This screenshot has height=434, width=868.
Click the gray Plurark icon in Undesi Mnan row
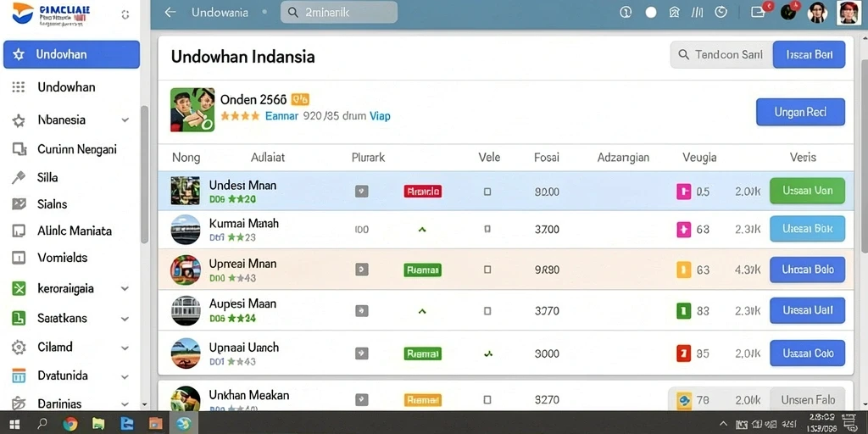click(361, 192)
